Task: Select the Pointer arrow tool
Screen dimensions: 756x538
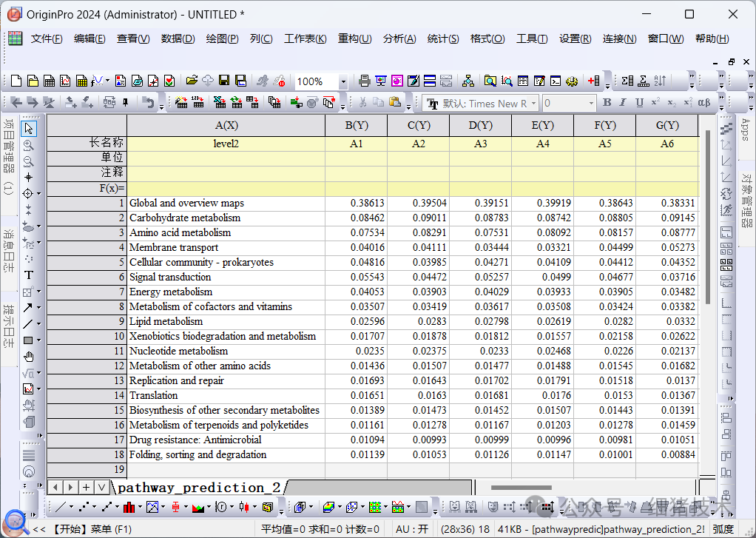Action: click(29, 129)
